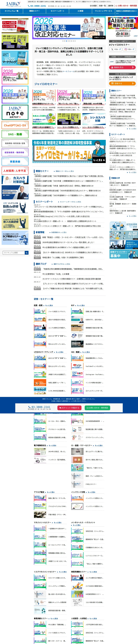Click the JAIRO logo in the header
The width and height of the screenshot is (138, 644).
pos(13,4)
